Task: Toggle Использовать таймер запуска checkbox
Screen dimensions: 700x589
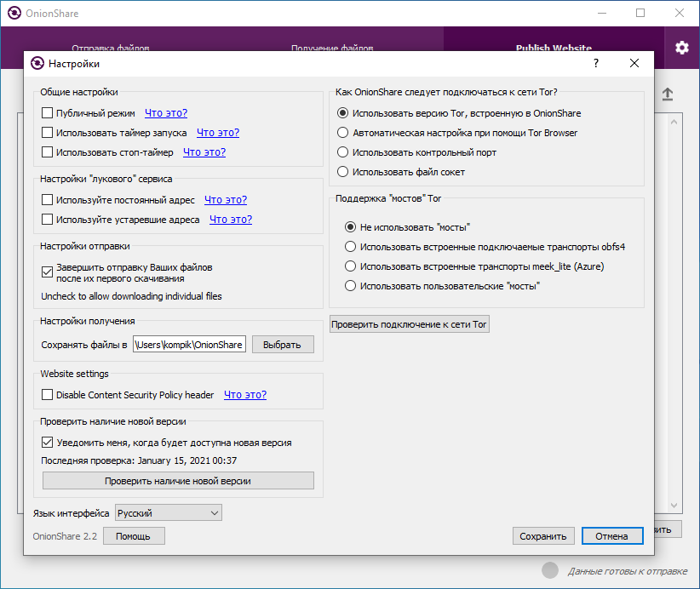Action: tap(48, 133)
